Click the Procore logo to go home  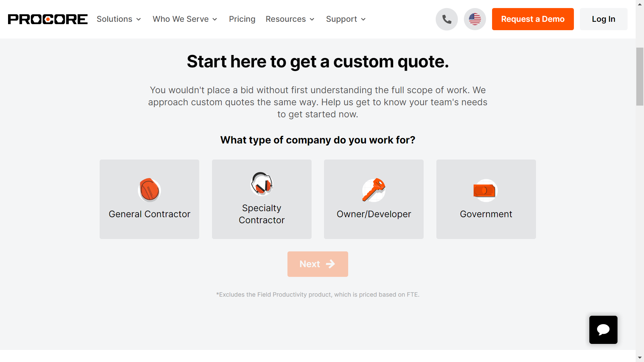point(48,19)
